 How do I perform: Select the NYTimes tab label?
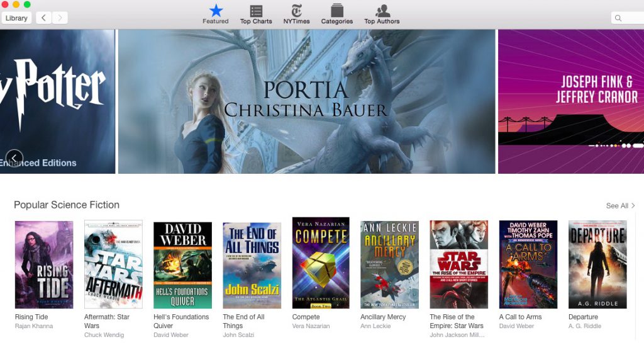pyautogui.click(x=297, y=21)
